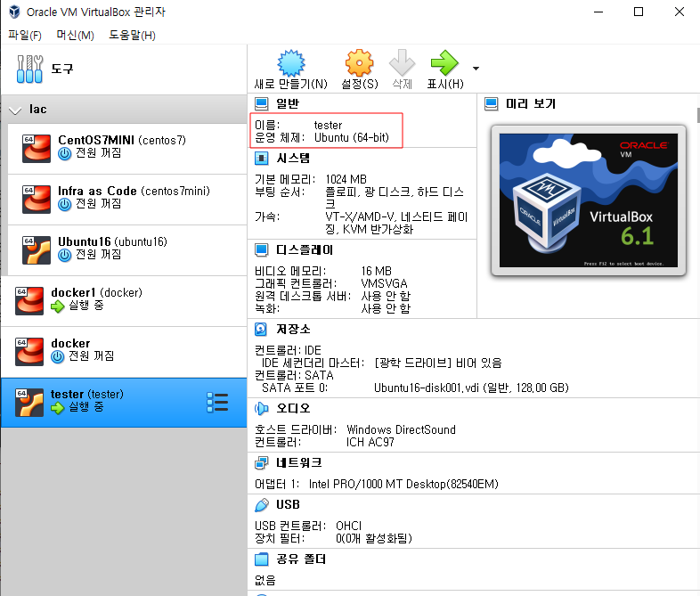Image resolution: width=700 pixels, height=596 pixels.
Task: Open the 디스플레이 display section header
Action: [305, 250]
